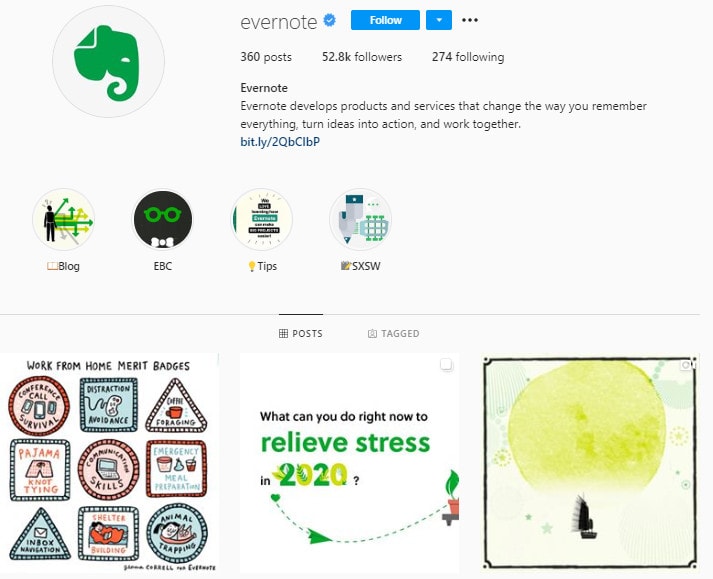View the SXSW story highlight
The width and height of the screenshot is (713, 579).
click(x=361, y=219)
